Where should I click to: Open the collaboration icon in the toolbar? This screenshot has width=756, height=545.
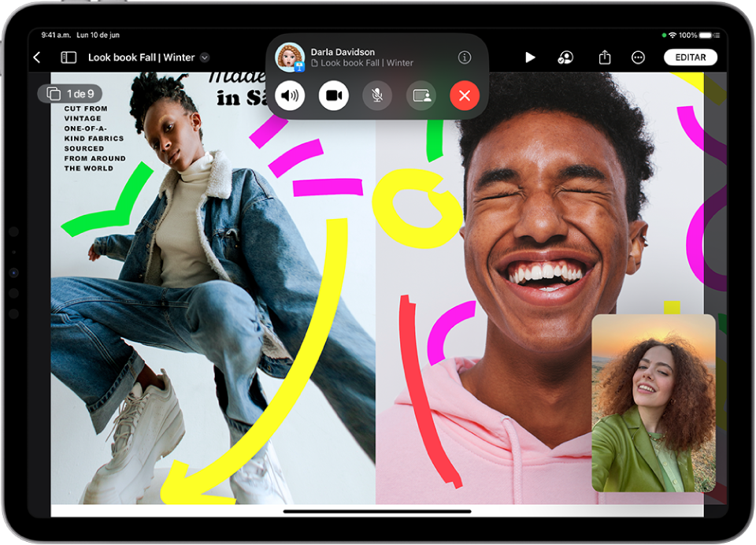tap(566, 57)
